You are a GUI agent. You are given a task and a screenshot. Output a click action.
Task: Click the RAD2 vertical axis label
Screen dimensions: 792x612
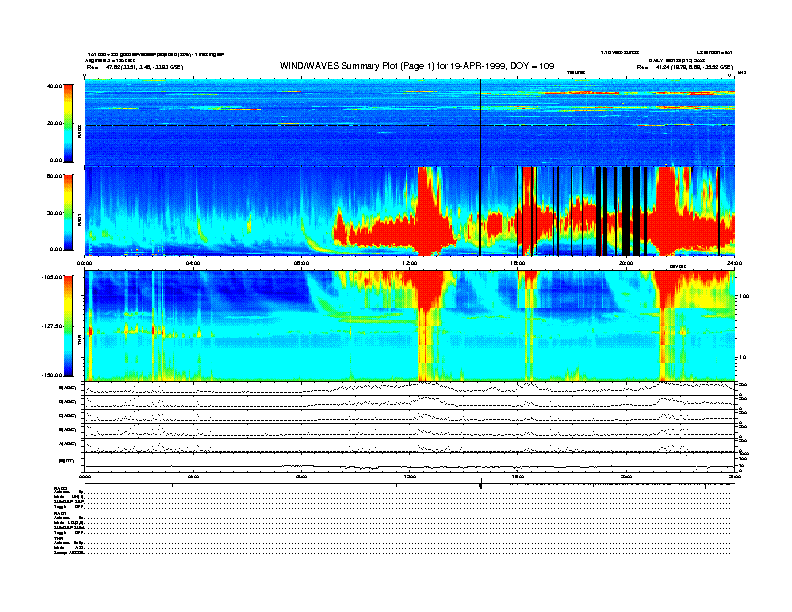(79, 132)
